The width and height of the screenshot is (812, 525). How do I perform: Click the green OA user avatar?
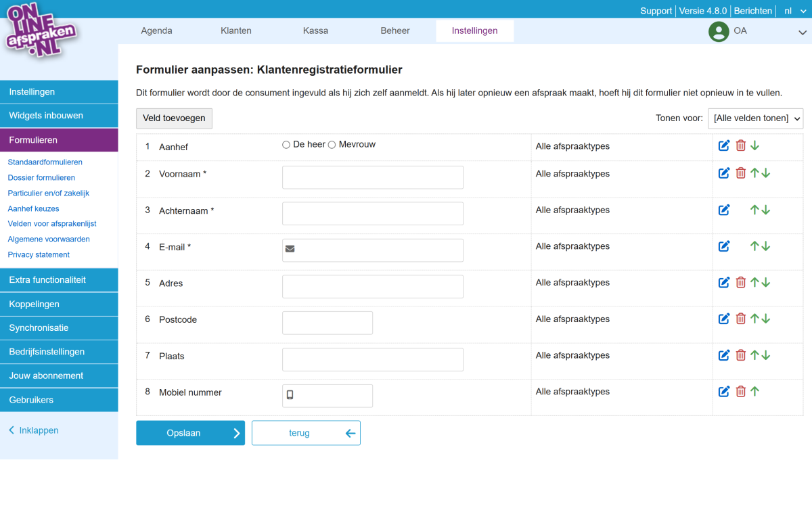tap(719, 31)
